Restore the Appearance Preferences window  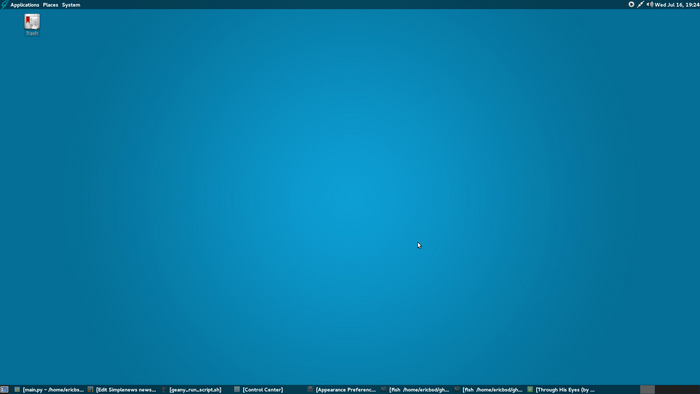(342, 390)
